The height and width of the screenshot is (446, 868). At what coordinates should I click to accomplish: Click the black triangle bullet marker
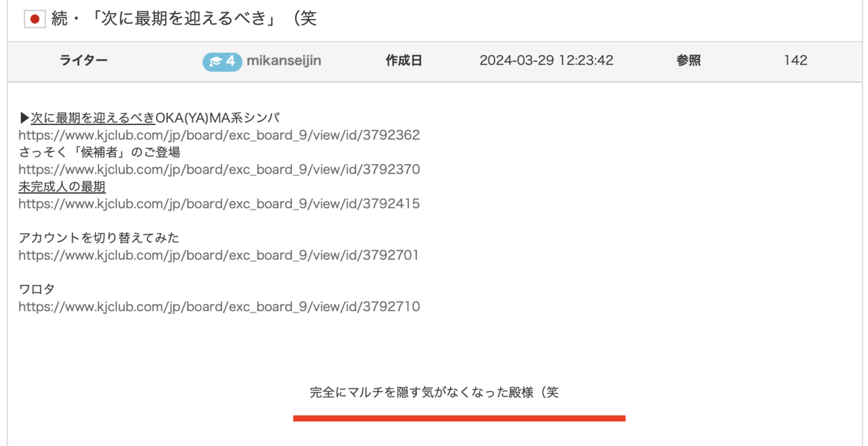click(x=24, y=118)
